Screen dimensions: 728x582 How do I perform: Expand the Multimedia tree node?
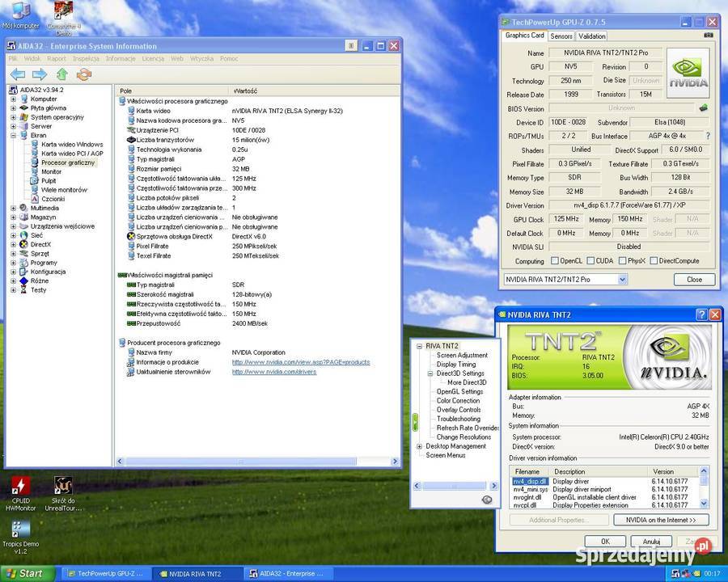[14, 208]
